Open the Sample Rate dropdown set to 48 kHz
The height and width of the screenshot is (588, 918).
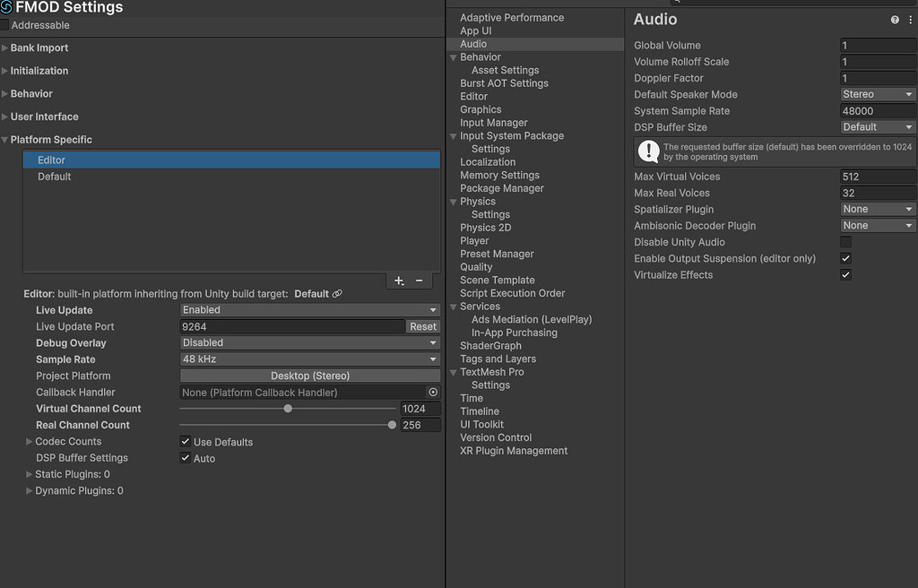pyautogui.click(x=309, y=359)
